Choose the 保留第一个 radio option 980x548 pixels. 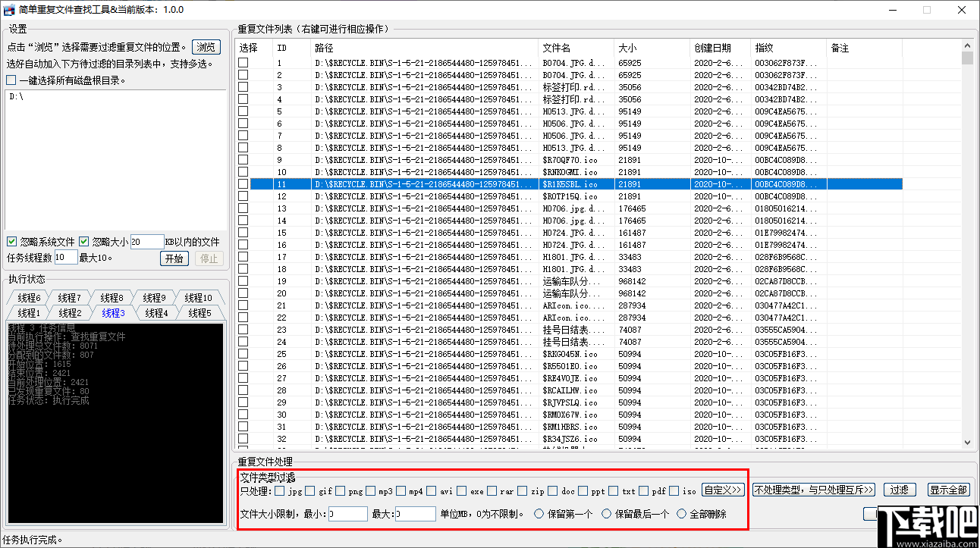pos(539,514)
